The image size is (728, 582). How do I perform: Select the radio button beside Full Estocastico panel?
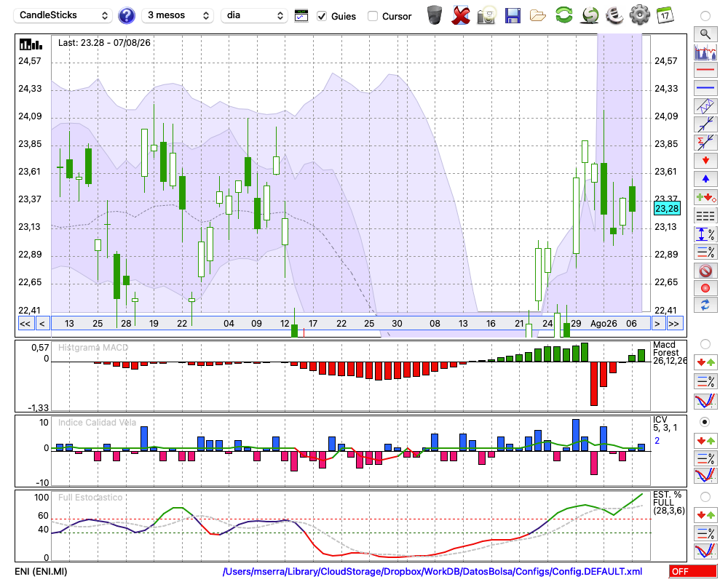705,497
